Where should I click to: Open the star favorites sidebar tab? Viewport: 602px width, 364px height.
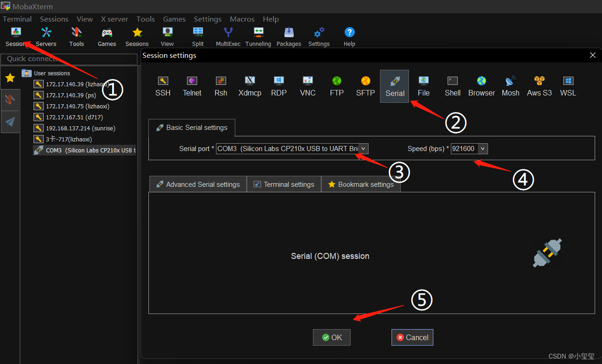(x=10, y=78)
